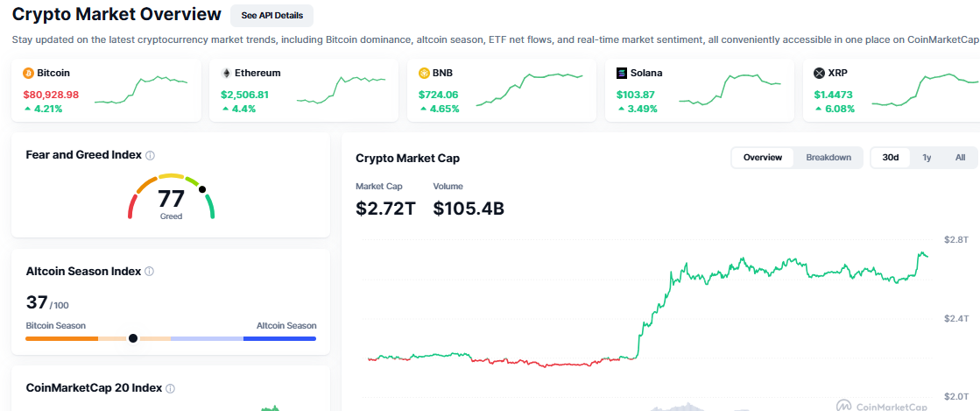The height and width of the screenshot is (411, 980).
Task: Click the Solana 3.49% change value
Action: click(x=642, y=109)
